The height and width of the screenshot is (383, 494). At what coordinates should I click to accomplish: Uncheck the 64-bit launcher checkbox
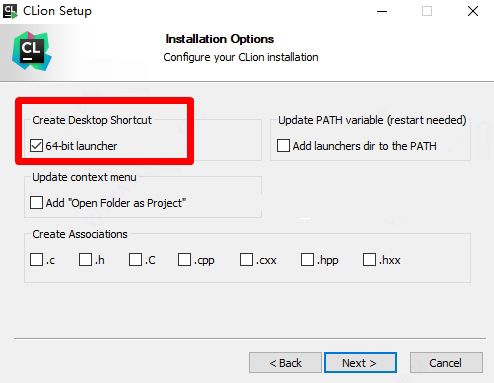(x=36, y=146)
